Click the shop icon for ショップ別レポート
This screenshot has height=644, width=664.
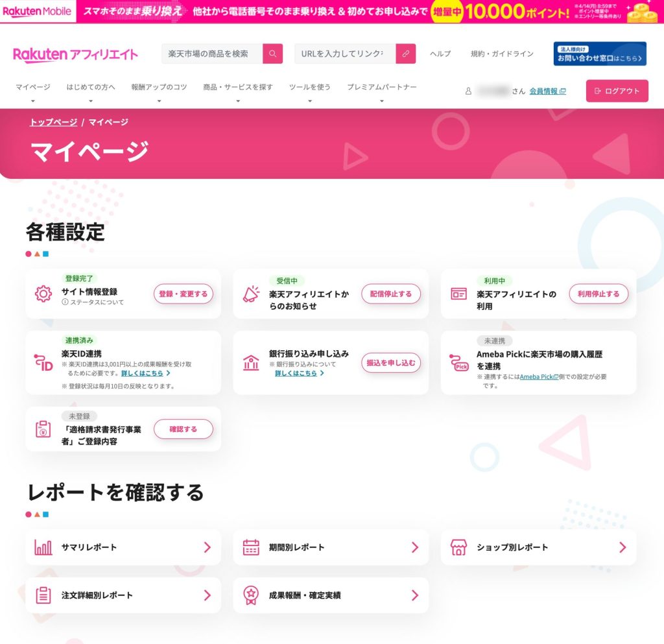[x=458, y=547]
